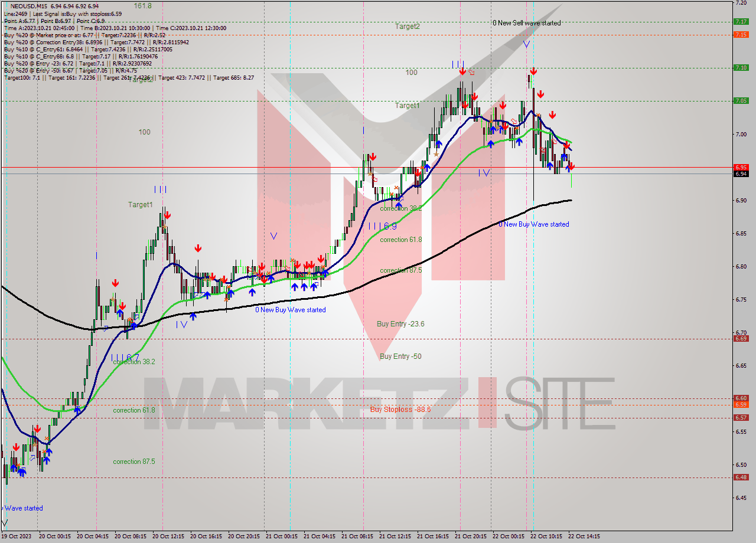Click '0 New Buy Wave started' below the 6.90 level
The width and height of the screenshot is (756, 543).
click(534, 224)
